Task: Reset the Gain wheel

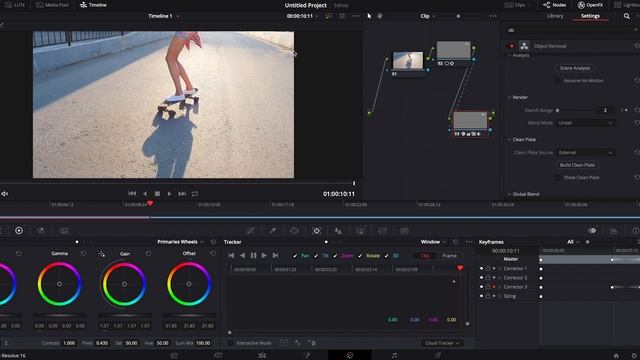Action: point(148,253)
